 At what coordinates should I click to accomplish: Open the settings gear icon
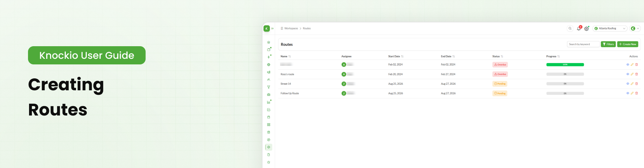587,29
